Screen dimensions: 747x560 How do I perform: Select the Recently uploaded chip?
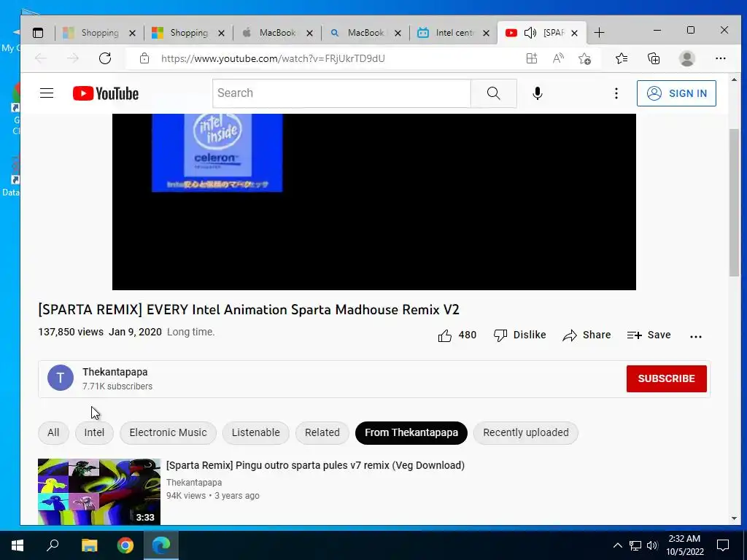pos(526,433)
